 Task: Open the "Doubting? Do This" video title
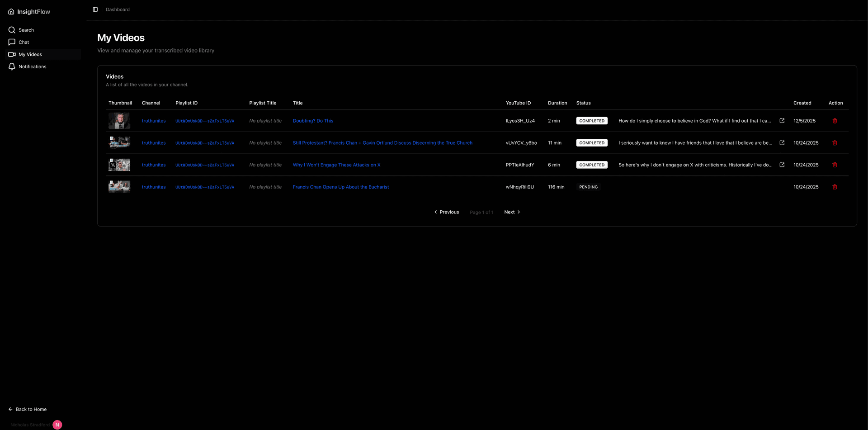pos(313,121)
